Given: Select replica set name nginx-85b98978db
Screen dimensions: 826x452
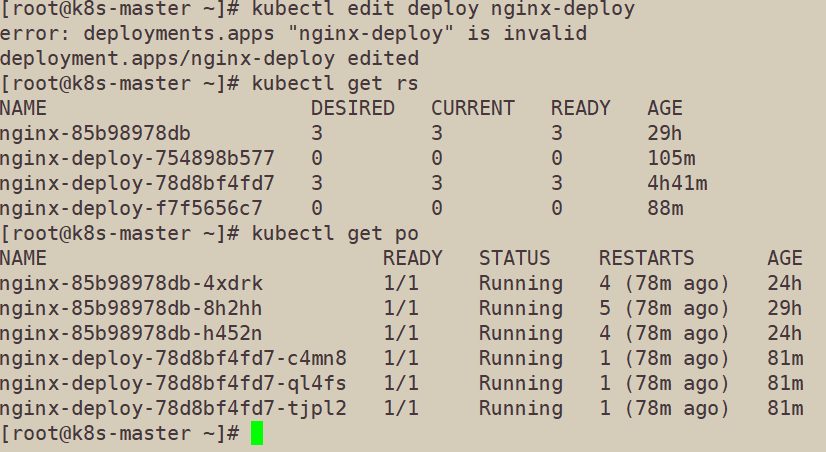Looking at the screenshot, I should [95, 133].
